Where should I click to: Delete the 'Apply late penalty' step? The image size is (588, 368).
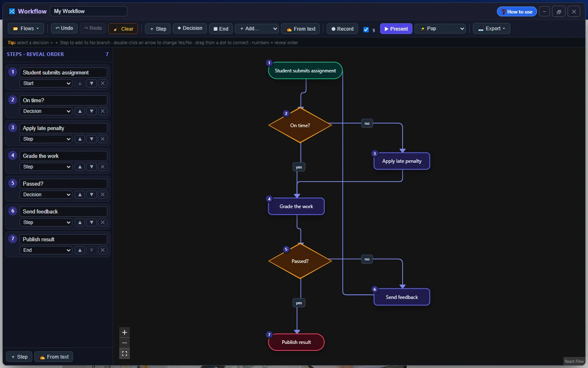(103, 139)
